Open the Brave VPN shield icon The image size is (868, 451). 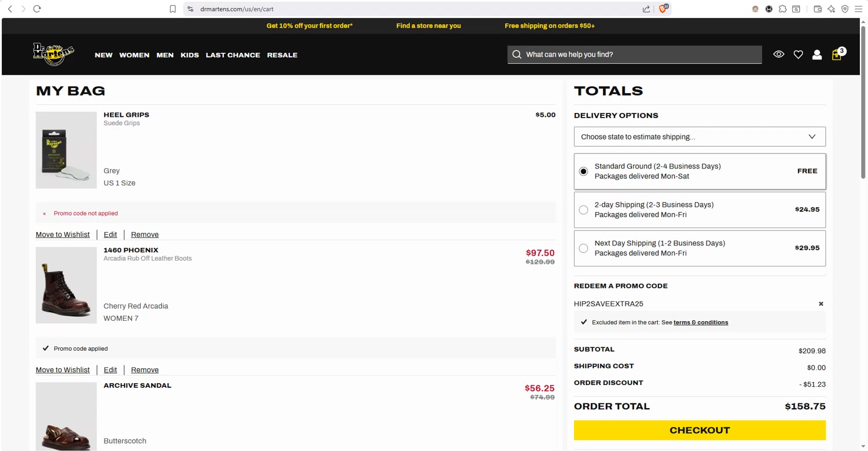click(x=845, y=9)
